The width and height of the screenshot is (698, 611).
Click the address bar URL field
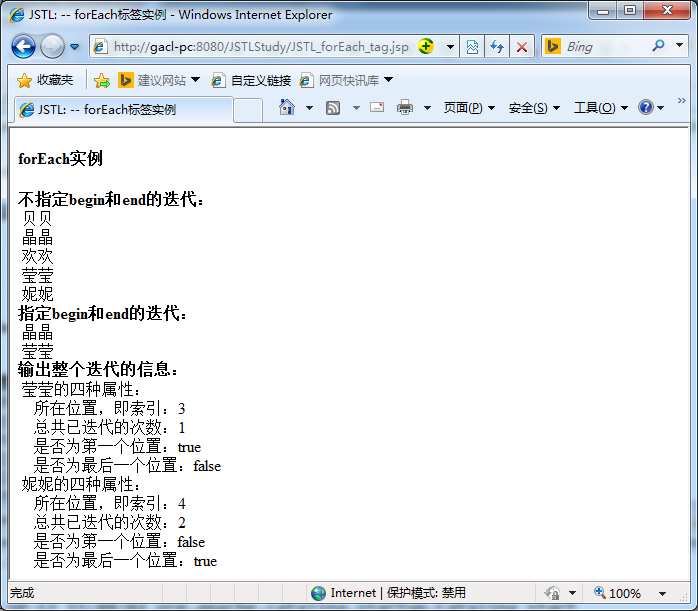261,46
